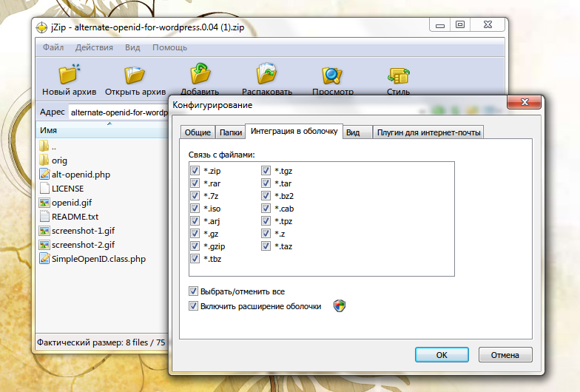Toggle the *.gzip checkbox
The width and height of the screenshot is (580, 392).
(x=195, y=246)
